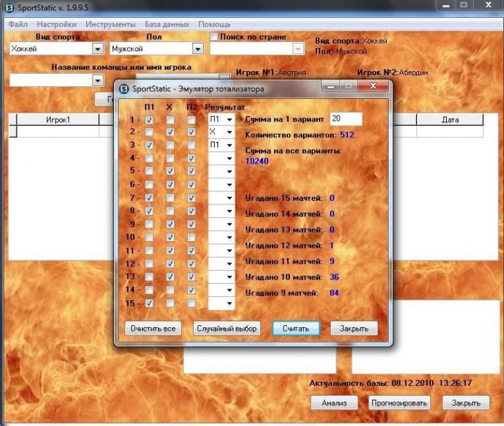
Task: Click Угадано 10 матчей value 36
Action: [x=334, y=277]
